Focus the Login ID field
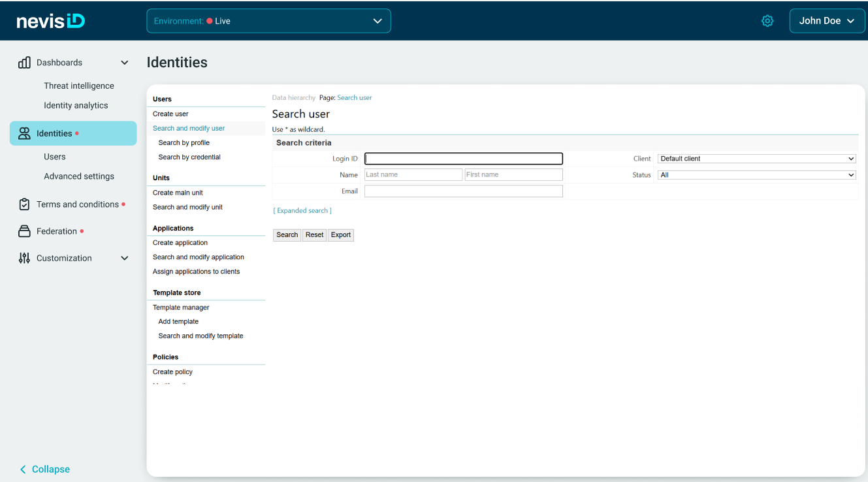The width and height of the screenshot is (868, 482). (x=464, y=159)
